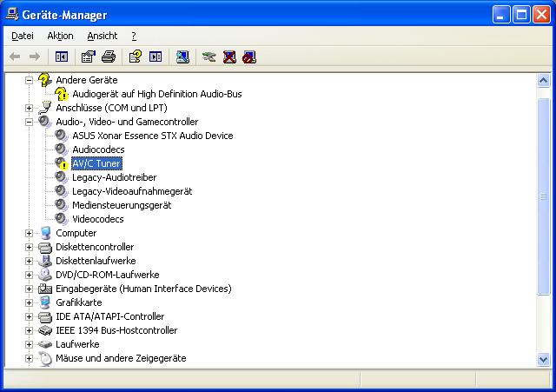Click the uninstall device toolbar icon
The image size is (556, 392).
tap(229, 56)
